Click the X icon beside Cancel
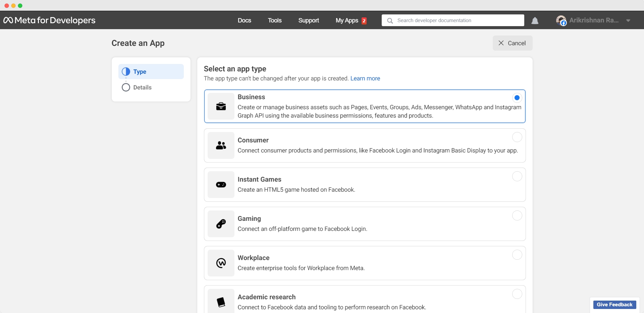The width and height of the screenshot is (644, 313). pyautogui.click(x=501, y=43)
